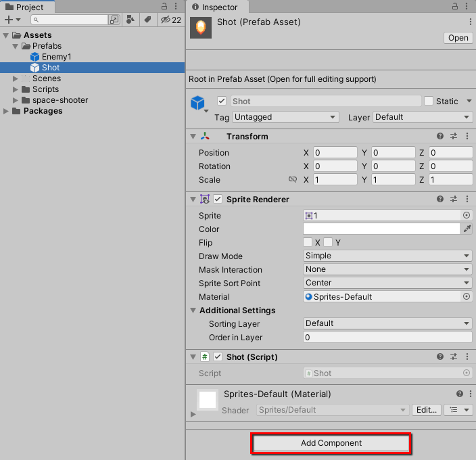Collapse the Transform component foldout

(193, 137)
